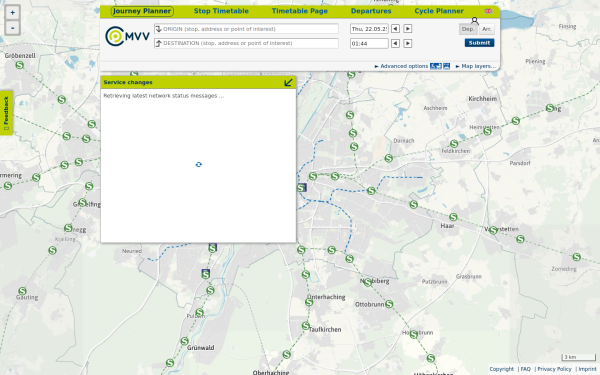Select the S-Bahn marker at Ottobrunn

389,304
